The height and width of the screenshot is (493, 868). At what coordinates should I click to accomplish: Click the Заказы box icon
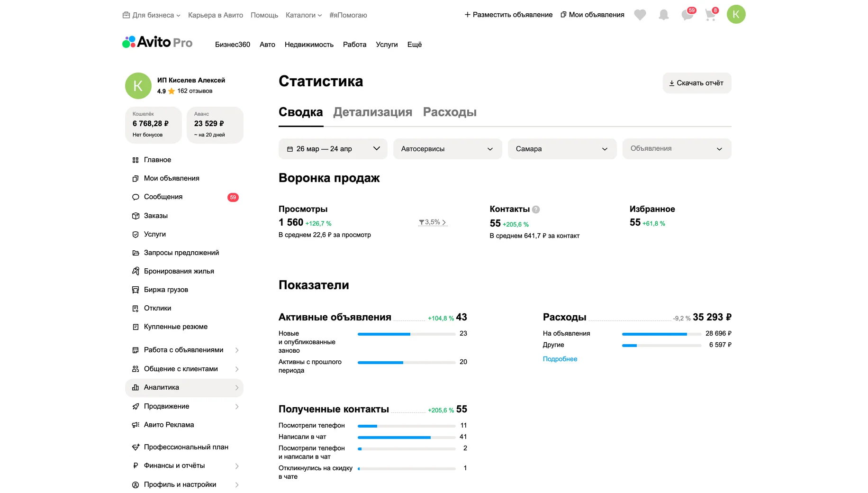136,216
